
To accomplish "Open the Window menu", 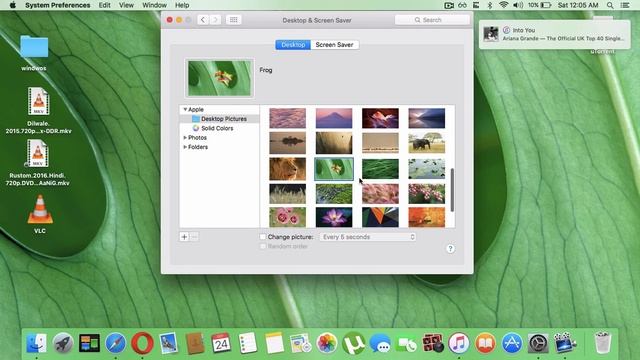I will click(x=154, y=5).
